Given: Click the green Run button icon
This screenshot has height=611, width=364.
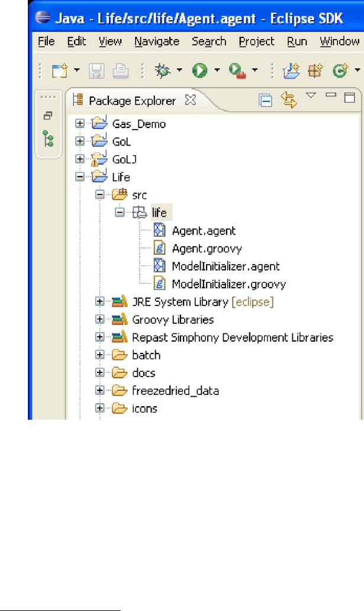Looking at the screenshot, I should (200, 71).
